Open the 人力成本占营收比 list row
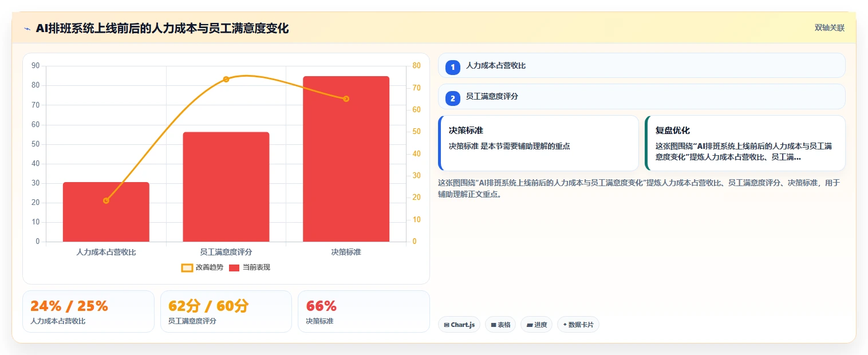868x355 pixels. tap(641, 65)
